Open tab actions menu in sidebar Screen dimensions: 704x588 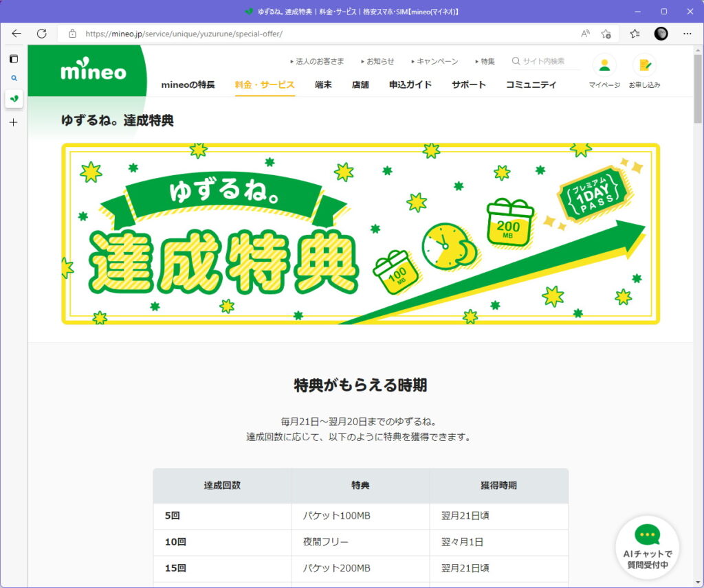point(14,59)
